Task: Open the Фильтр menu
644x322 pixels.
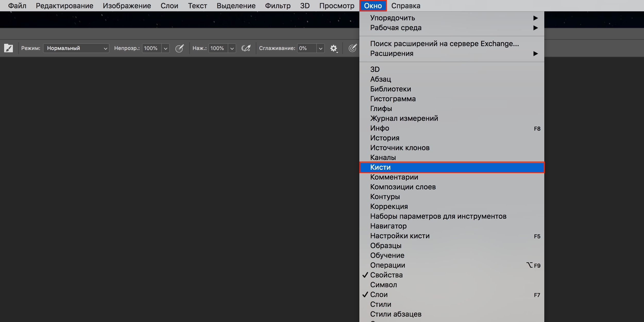Action: click(x=278, y=6)
